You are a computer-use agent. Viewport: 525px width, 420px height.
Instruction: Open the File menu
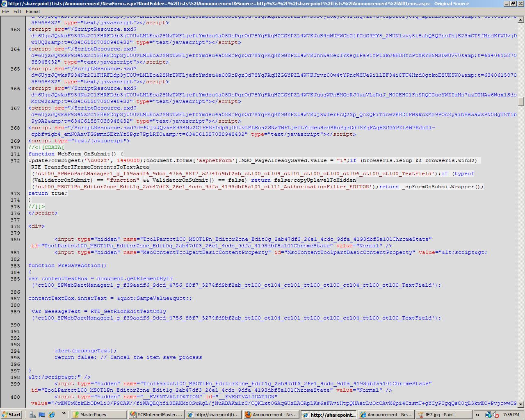[5, 11]
